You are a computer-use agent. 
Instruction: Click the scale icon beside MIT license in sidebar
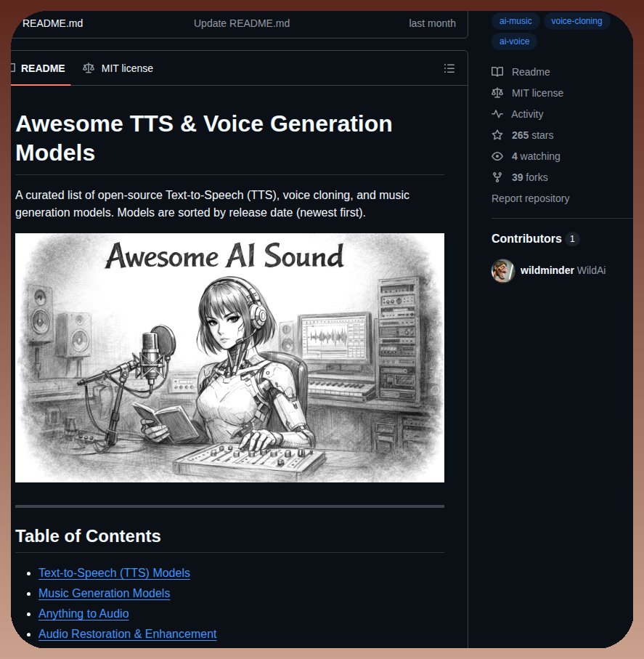[497, 93]
